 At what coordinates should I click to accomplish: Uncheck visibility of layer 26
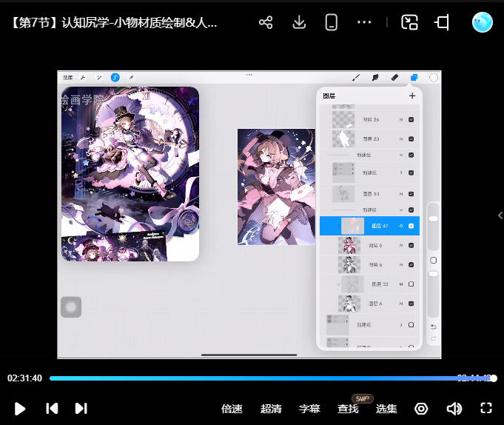[411, 120]
